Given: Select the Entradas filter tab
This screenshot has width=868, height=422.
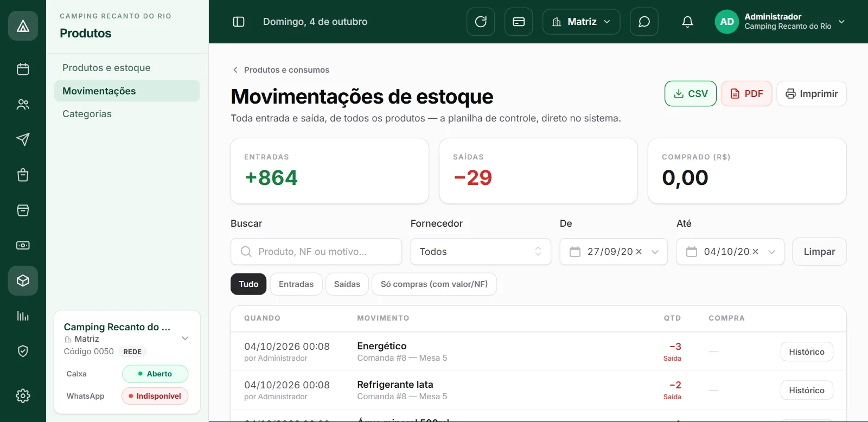Looking at the screenshot, I should [296, 284].
